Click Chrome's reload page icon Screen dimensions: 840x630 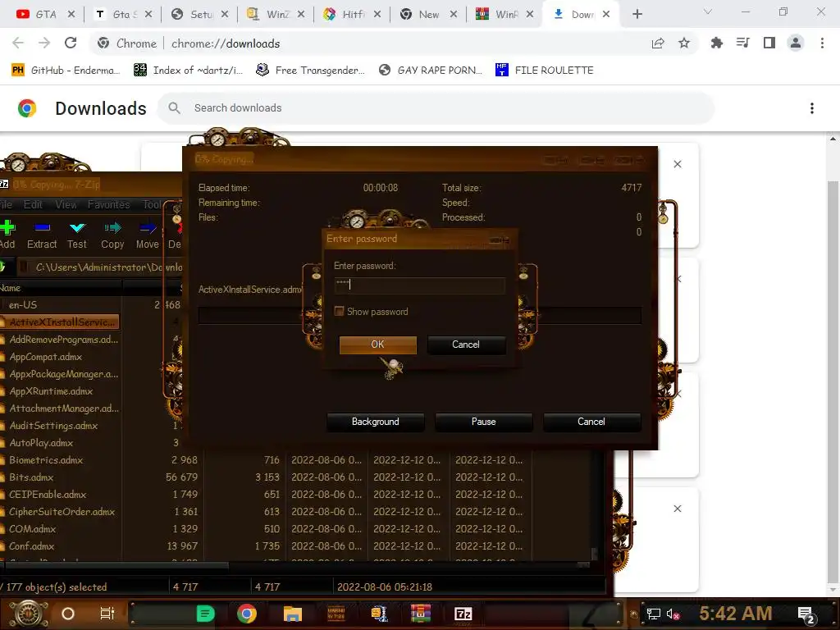[71, 43]
